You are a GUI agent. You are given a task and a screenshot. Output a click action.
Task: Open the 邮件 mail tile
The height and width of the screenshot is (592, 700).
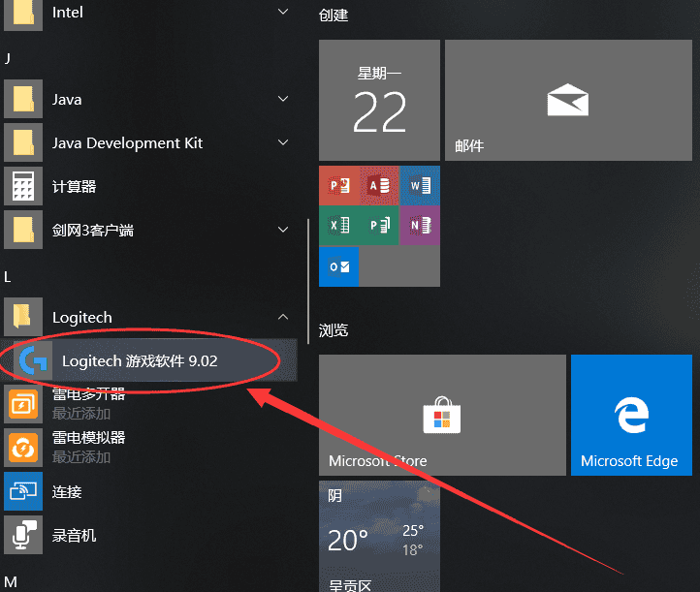(x=569, y=101)
